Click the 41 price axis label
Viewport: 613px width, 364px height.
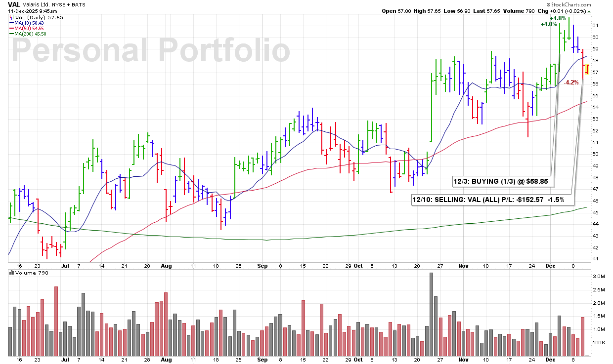click(x=596, y=259)
